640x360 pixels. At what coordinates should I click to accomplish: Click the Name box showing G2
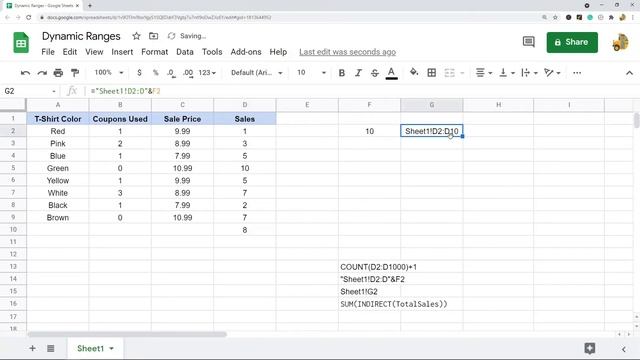click(29, 91)
